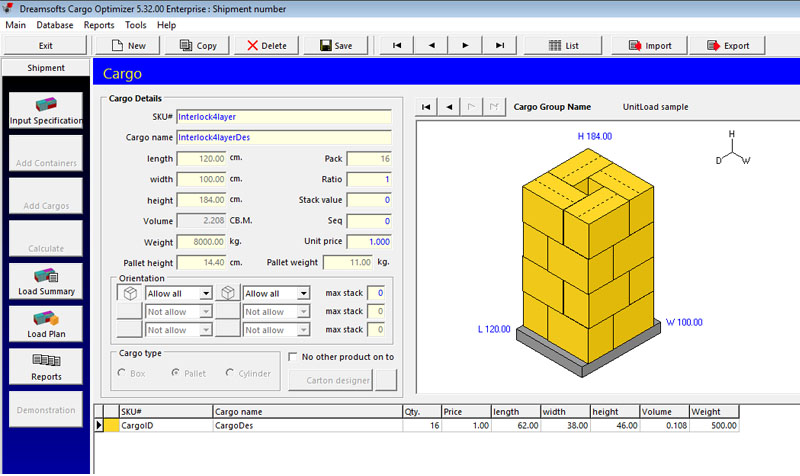This screenshot has width=800, height=476.
Task: Enable No other product on top checkbox
Action: (292, 357)
